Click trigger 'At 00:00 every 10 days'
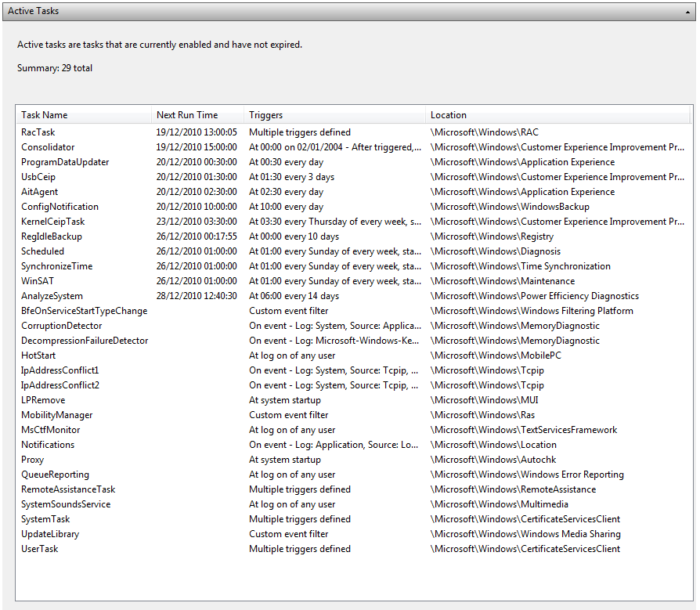The height and width of the screenshot is (610, 700). point(294,236)
